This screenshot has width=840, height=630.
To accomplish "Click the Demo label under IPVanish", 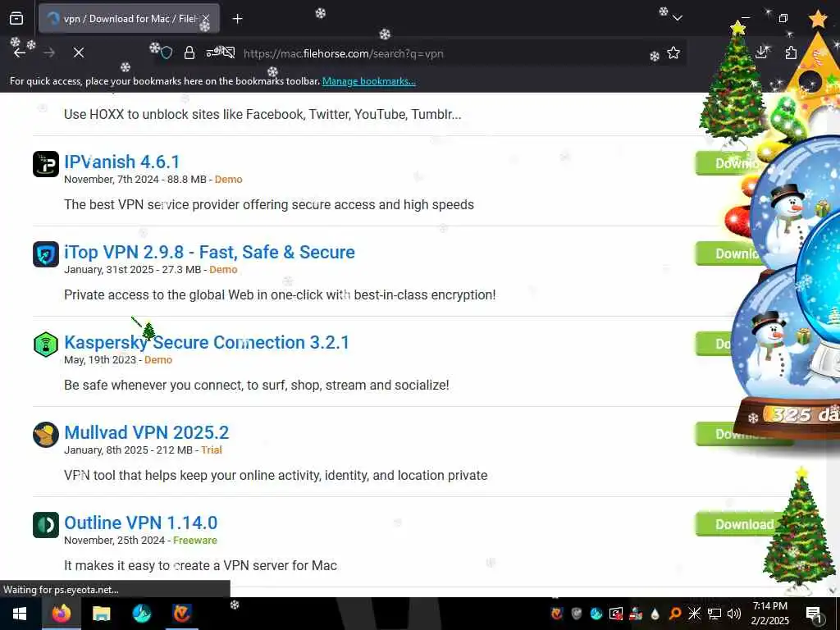I will click(x=228, y=180).
